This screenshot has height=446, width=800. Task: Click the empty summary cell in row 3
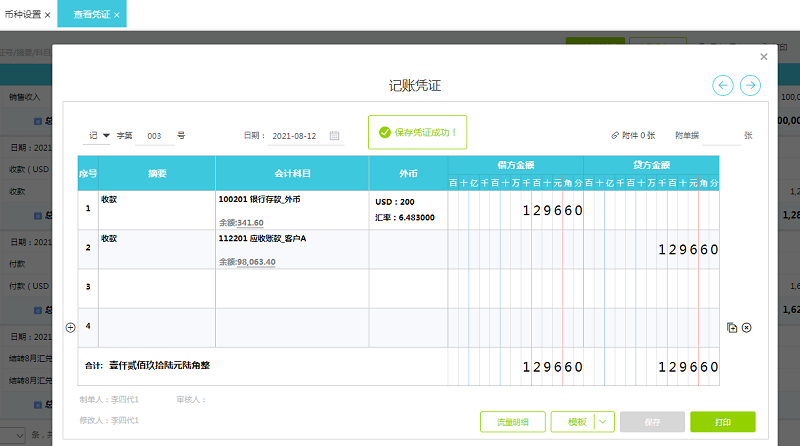point(156,288)
